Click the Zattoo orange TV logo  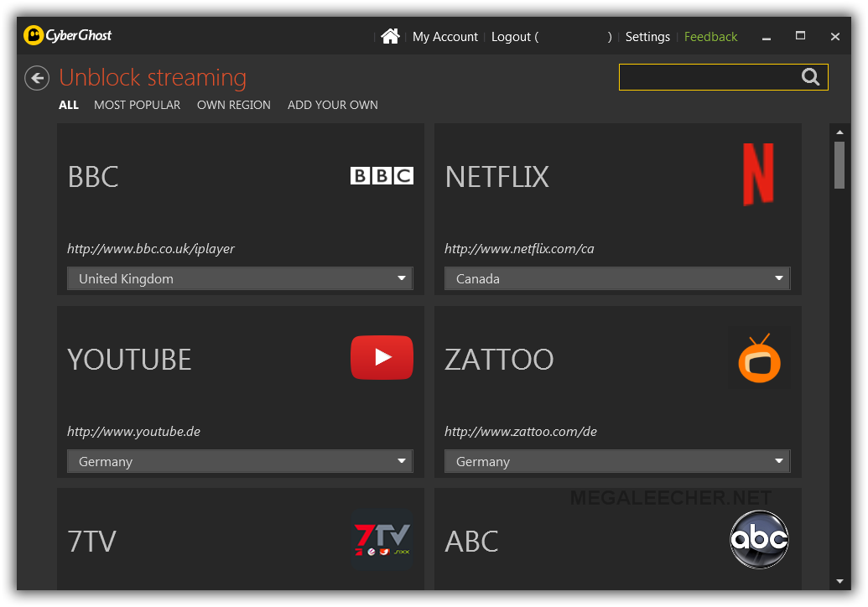point(760,359)
